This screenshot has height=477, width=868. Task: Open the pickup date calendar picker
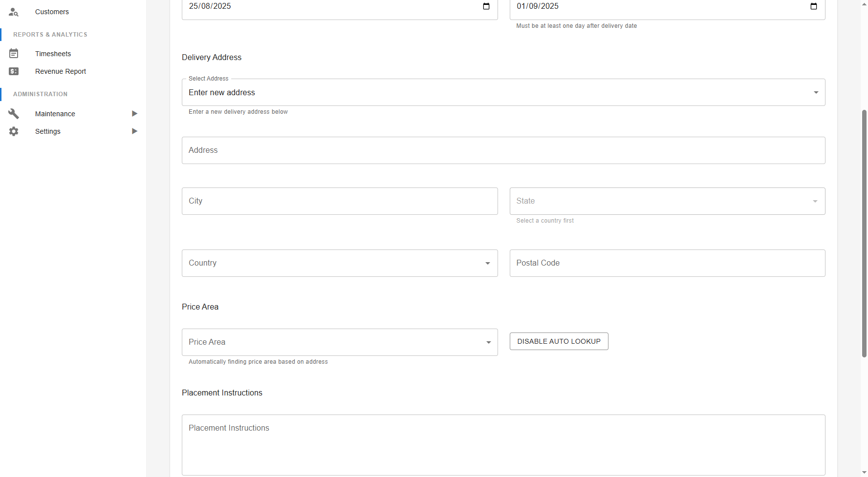click(813, 6)
